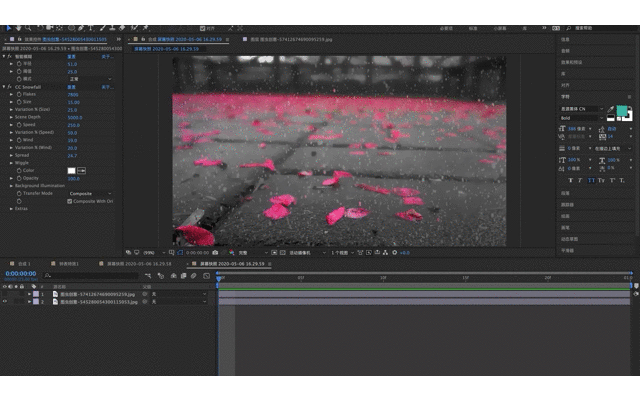
Task: Select the Selection arrow tool
Action: pyautogui.click(x=9, y=28)
